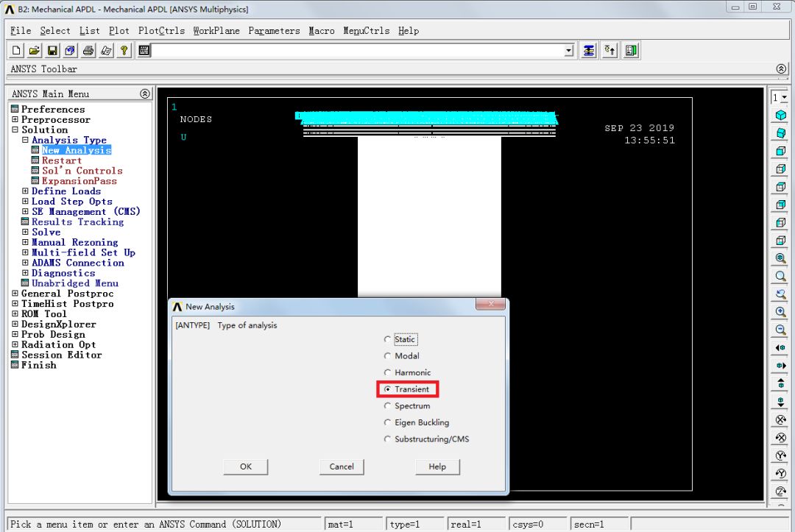Click the Rotate about +X axis icon
The width and height of the screenshot is (795, 532).
(781, 419)
